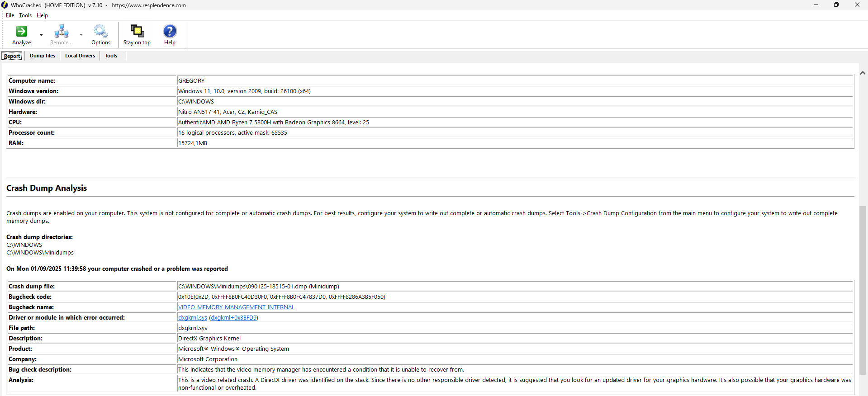Click the Bug check description value text

click(321, 370)
